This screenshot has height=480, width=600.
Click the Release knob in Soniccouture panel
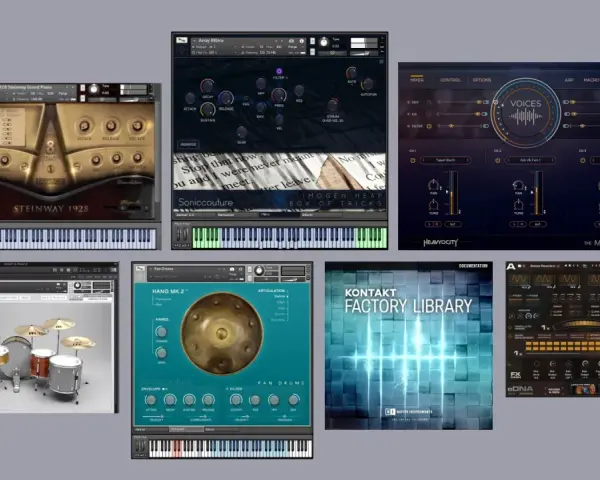[x=225, y=98]
